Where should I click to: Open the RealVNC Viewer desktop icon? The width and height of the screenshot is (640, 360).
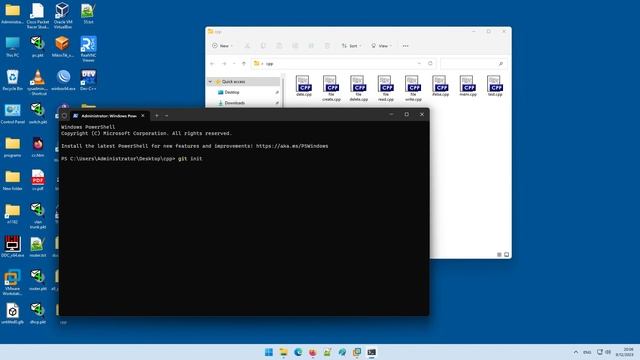[88, 49]
